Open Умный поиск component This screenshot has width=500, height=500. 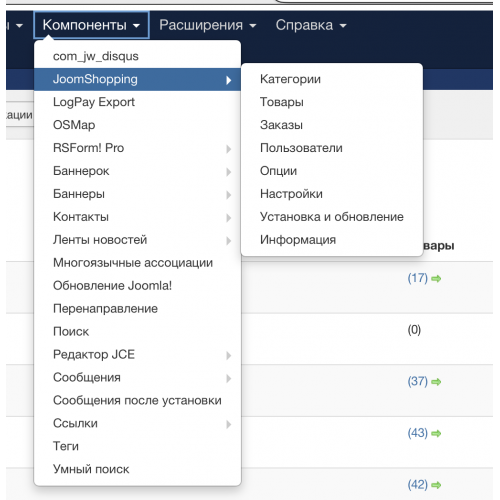point(137,470)
